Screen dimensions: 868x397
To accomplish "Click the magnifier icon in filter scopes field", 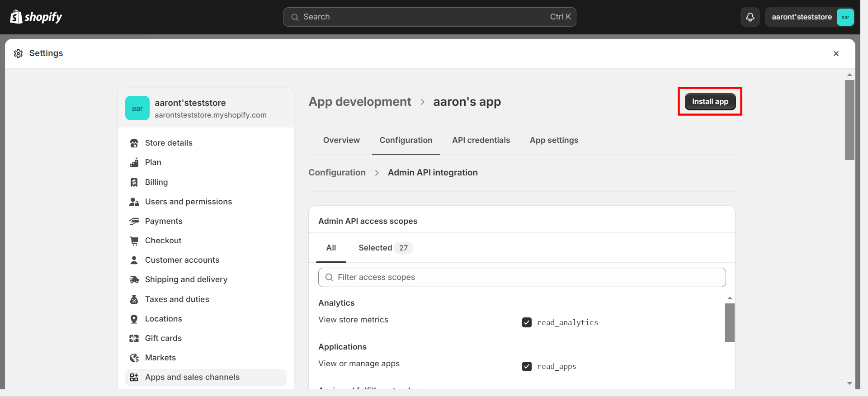I will pos(330,277).
